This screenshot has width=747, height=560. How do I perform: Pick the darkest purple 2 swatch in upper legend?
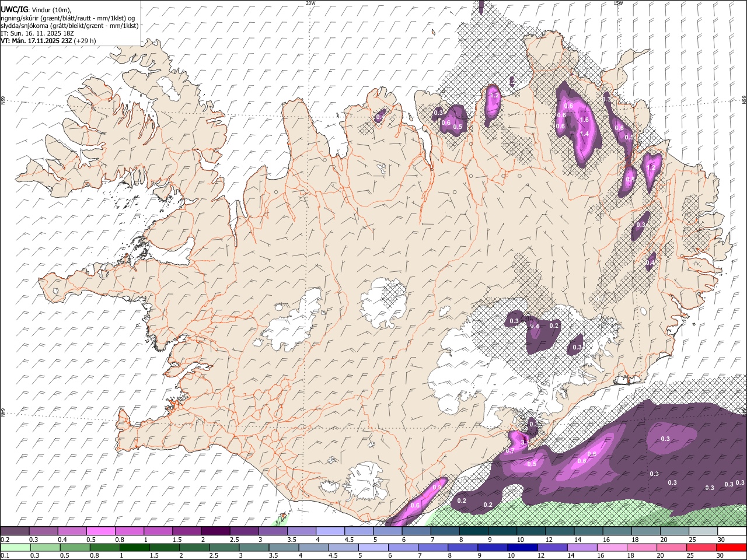[215, 530]
